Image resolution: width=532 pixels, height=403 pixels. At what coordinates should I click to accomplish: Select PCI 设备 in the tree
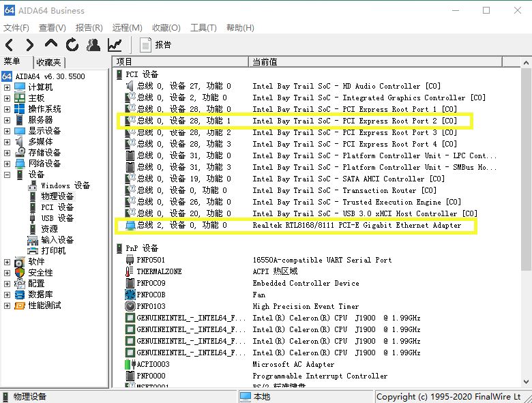[57, 207]
